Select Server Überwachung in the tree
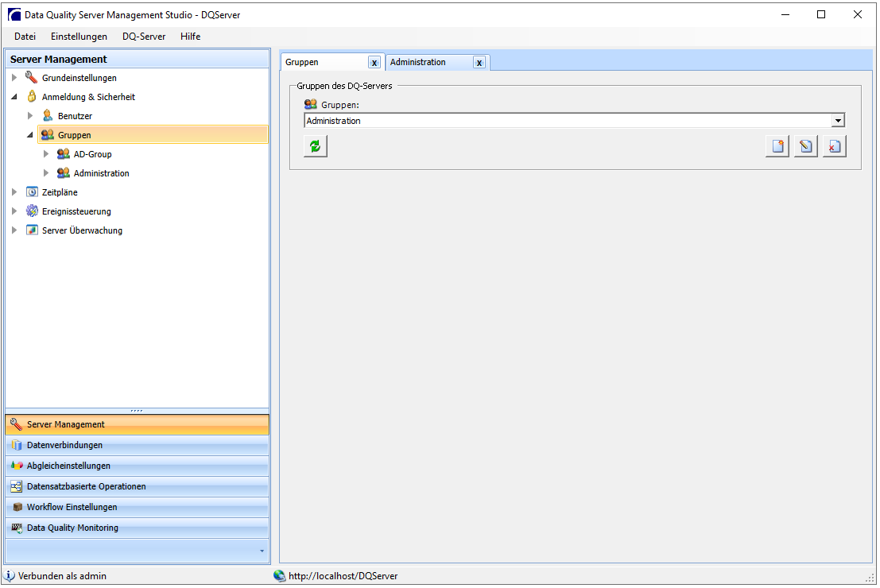The image size is (880, 588). (x=82, y=230)
